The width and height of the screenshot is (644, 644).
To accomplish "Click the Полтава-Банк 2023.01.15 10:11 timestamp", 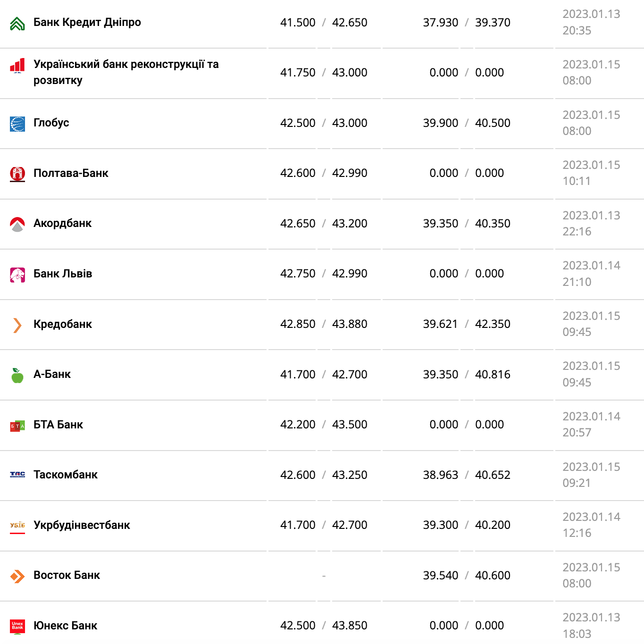I will [x=591, y=173].
